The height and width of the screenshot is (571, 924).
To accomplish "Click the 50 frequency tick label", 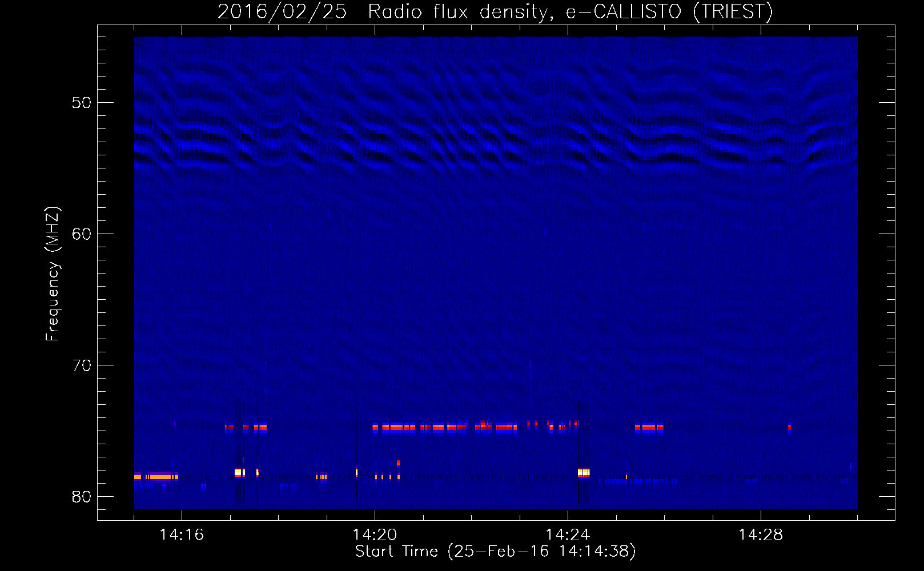I will click(82, 103).
